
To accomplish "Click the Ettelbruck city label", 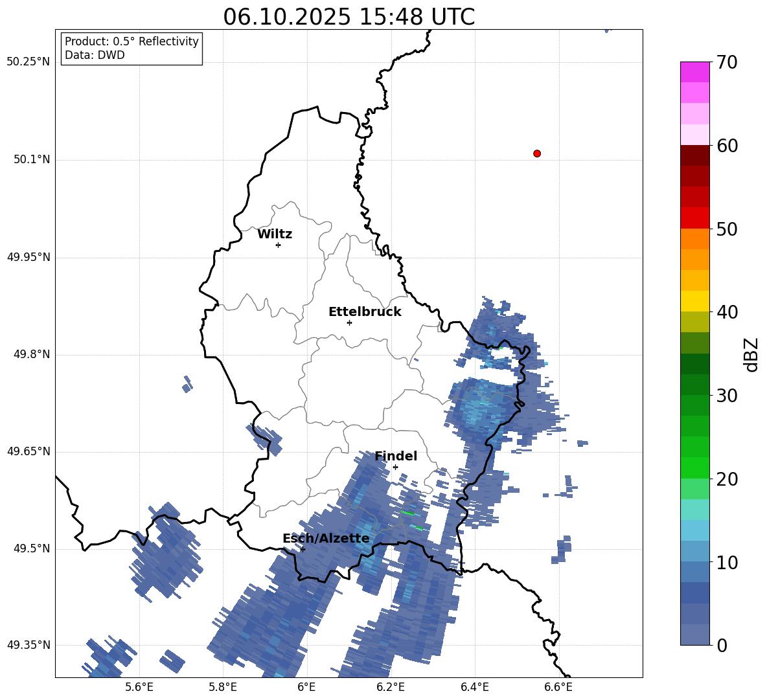I will click(365, 312).
